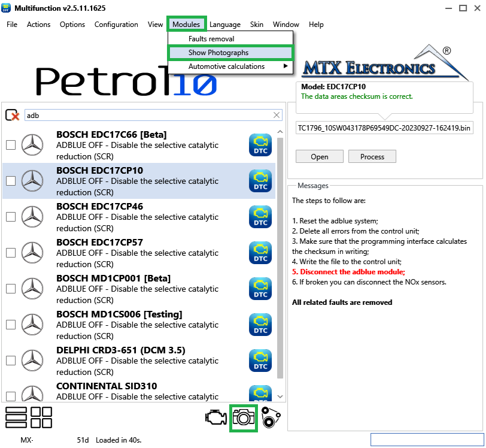Screen dimensions: 486x448
Task: Click the clear filter icon beside the search box
Action: click(x=13, y=115)
